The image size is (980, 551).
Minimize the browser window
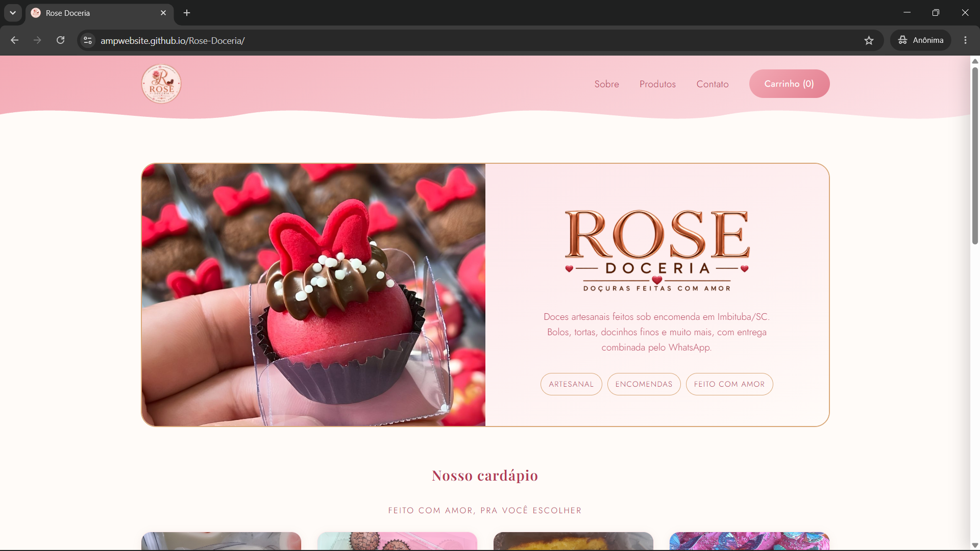(907, 13)
